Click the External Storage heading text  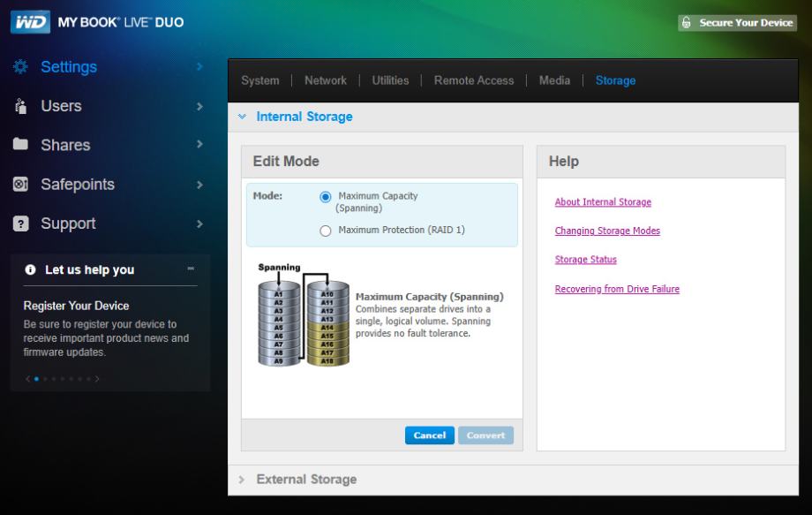click(306, 480)
